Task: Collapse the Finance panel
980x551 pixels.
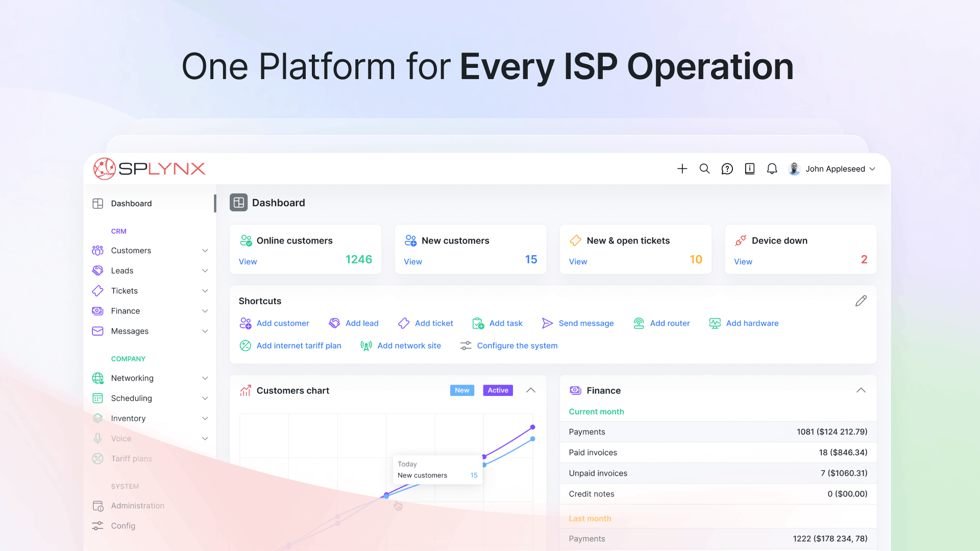Action: [x=861, y=390]
